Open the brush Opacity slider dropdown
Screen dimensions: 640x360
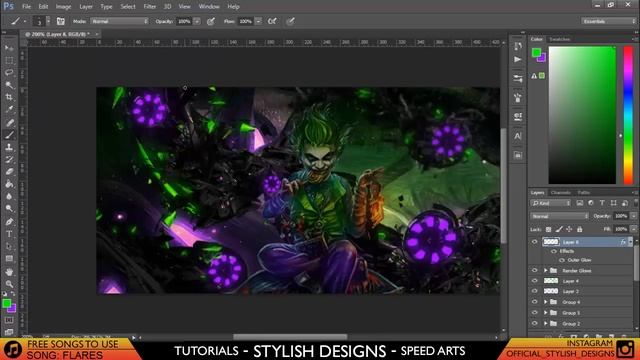pyautogui.click(x=197, y=21)
